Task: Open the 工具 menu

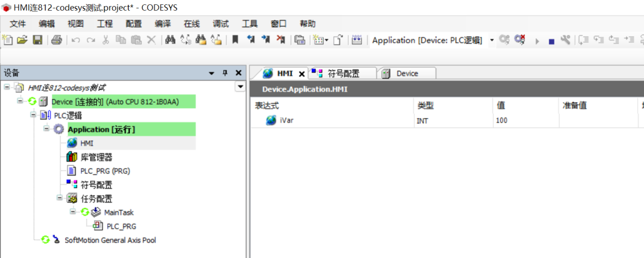Action: pyautogui.click(x=250, y=24)
